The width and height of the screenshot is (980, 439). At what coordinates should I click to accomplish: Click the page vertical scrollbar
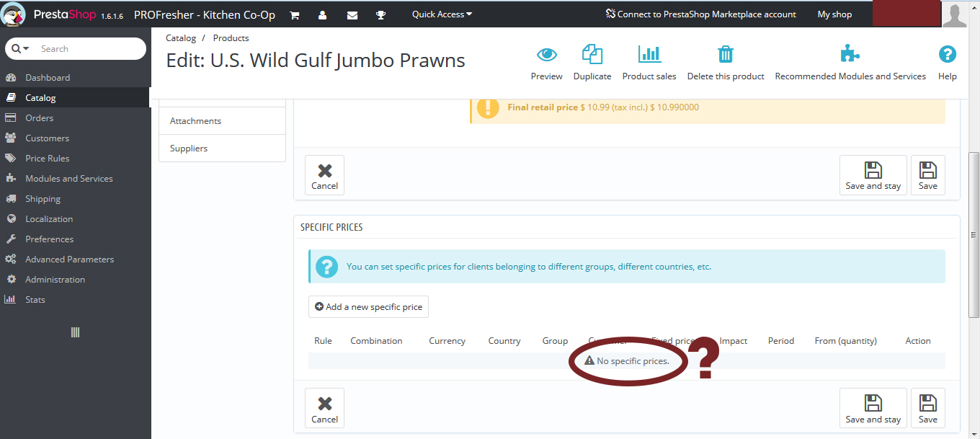pyautogui.click(x=974, y=234)
